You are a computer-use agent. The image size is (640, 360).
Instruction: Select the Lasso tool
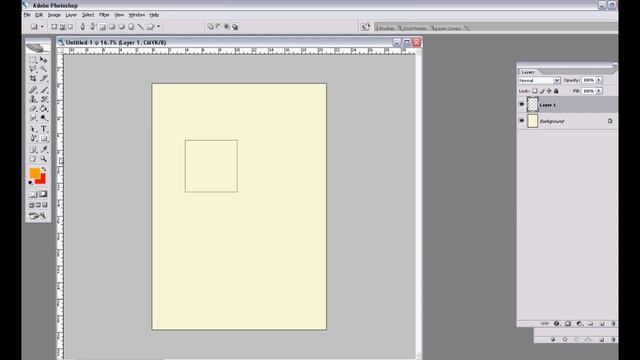click(33, 69)
